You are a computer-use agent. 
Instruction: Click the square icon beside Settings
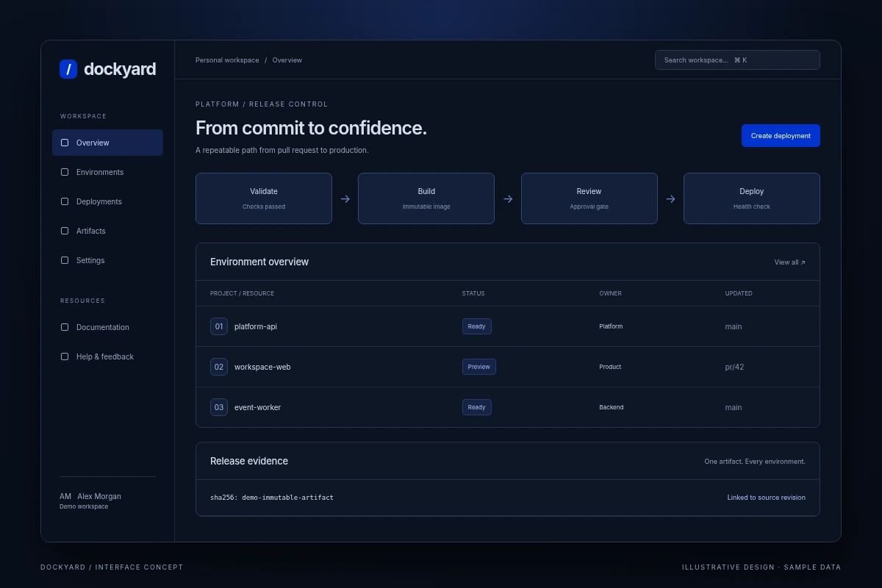pos(65,260)
